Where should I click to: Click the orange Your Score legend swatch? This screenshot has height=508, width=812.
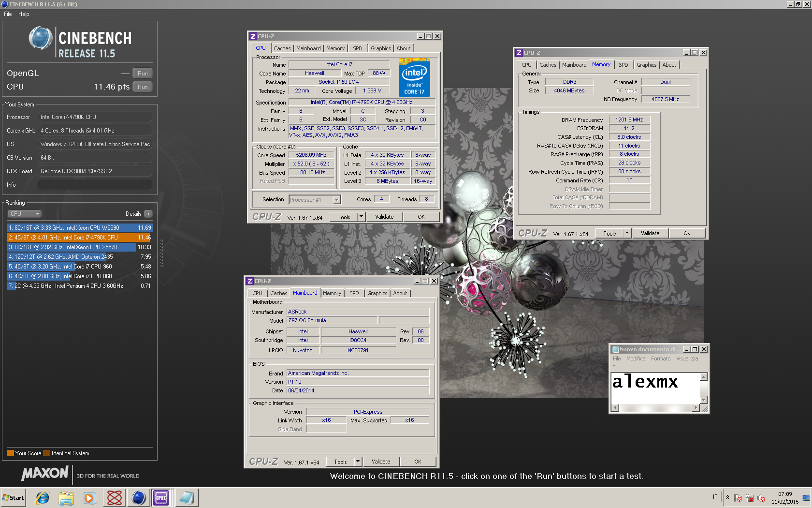tap(10, 453)
